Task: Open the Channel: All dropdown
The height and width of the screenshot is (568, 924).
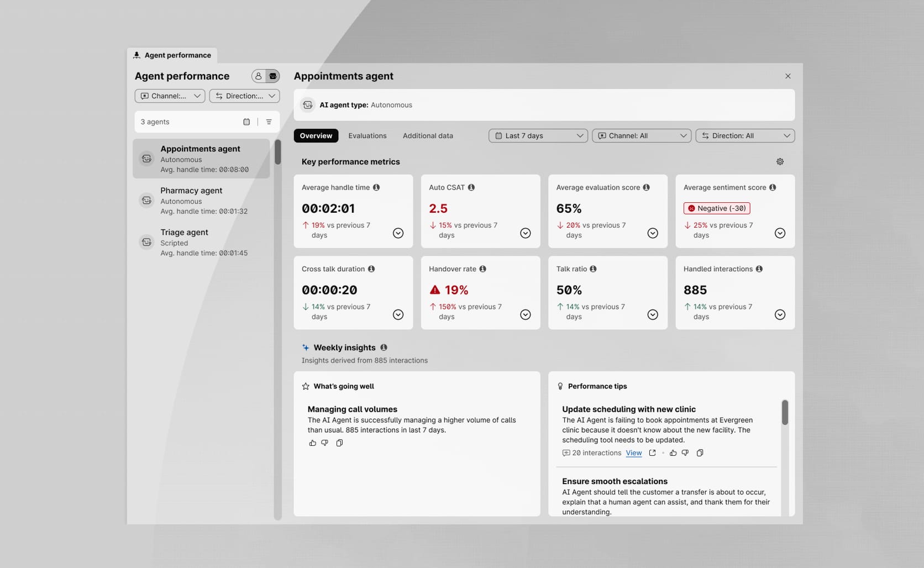Action: point(641,136)
